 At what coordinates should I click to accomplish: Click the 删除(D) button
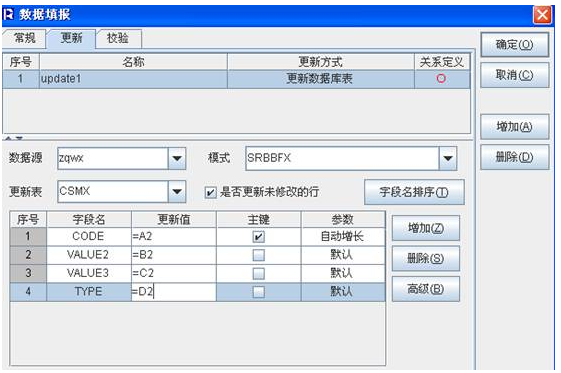pos(514,157)
